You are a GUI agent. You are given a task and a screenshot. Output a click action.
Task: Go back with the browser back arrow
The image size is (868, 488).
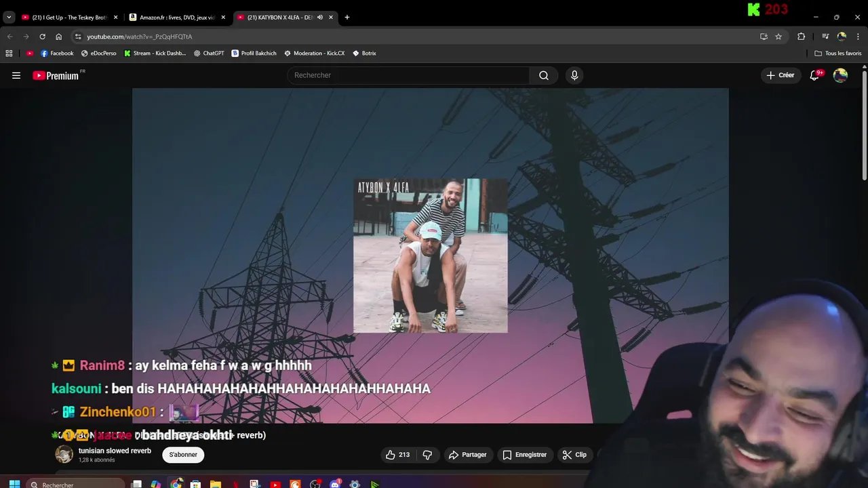pos(9,37)
